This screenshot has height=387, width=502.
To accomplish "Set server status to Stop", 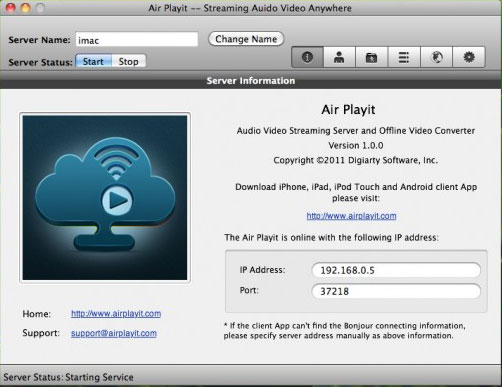I will pyautogui.click(x=129, y=61).
